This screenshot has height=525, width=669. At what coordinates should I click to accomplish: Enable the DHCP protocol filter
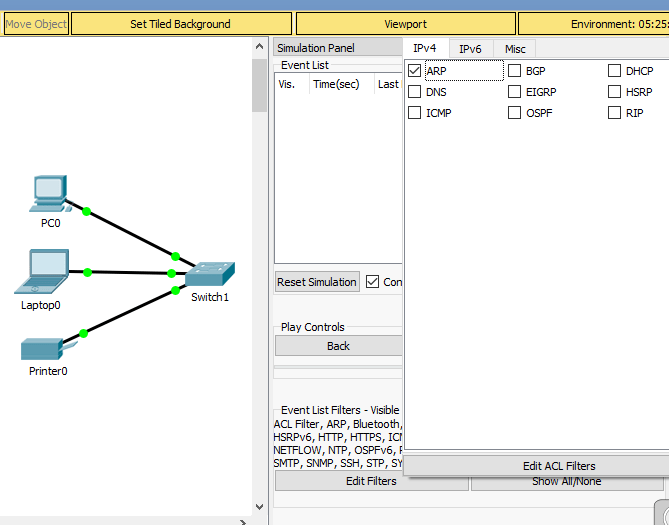tap(614, 70)
